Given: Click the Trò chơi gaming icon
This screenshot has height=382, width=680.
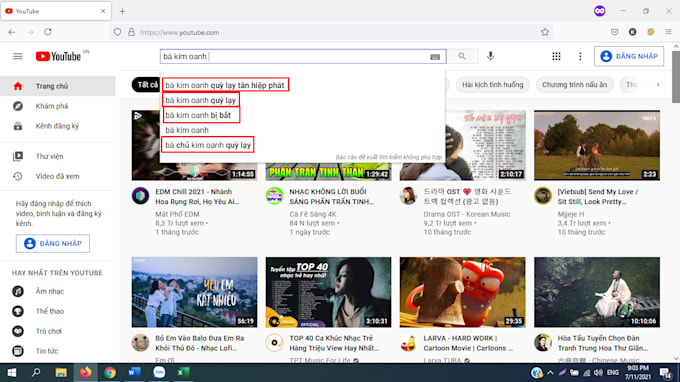Looking at the screenshot, I should click(18, 331).
